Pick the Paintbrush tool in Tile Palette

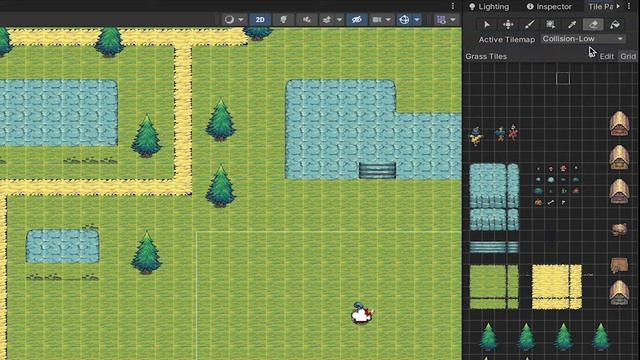click(x=529, y=25)
